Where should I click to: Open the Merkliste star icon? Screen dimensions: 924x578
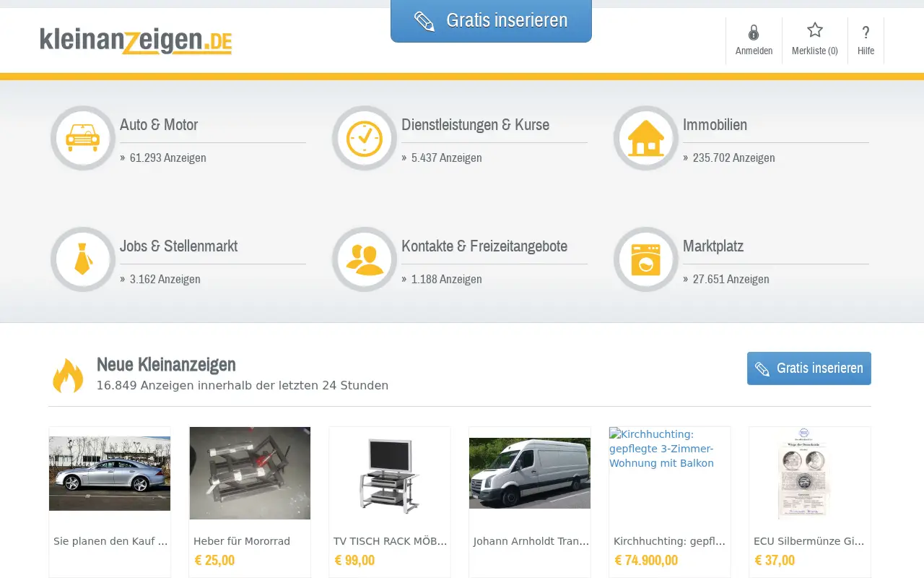coord(815,30)
